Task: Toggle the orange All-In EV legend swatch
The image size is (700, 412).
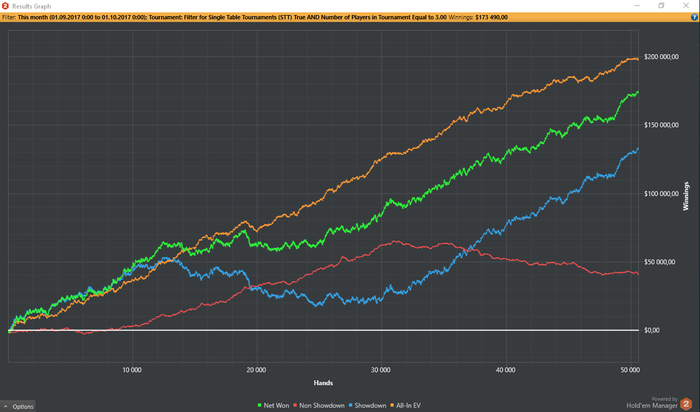Action: (392, 405)
